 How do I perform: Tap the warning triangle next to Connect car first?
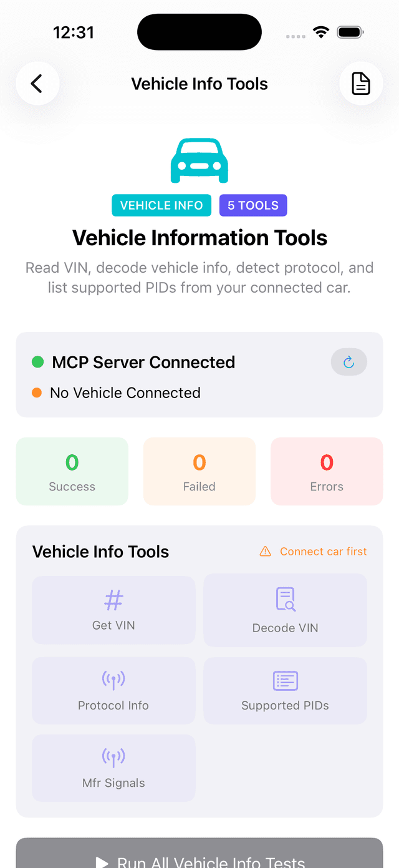pos(265,551)
